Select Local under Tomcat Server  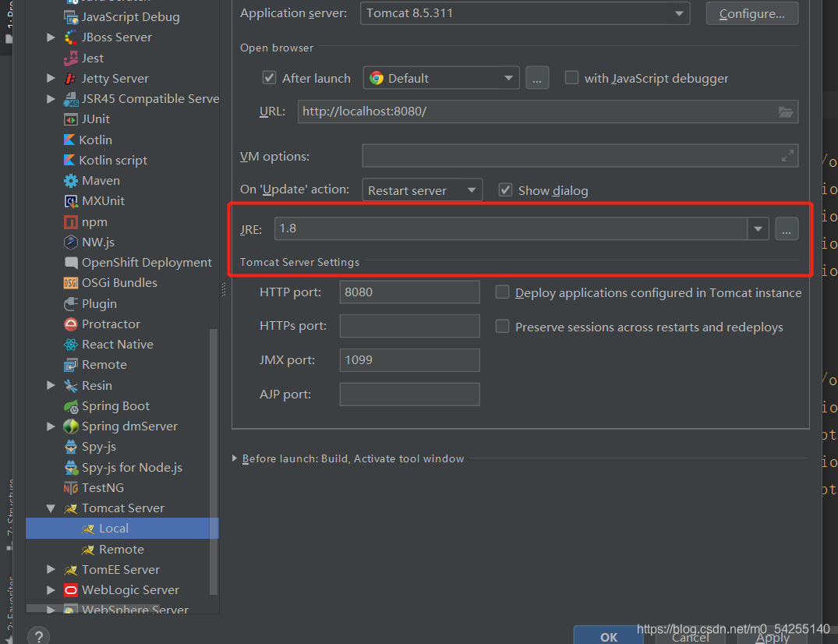[122, 529]
